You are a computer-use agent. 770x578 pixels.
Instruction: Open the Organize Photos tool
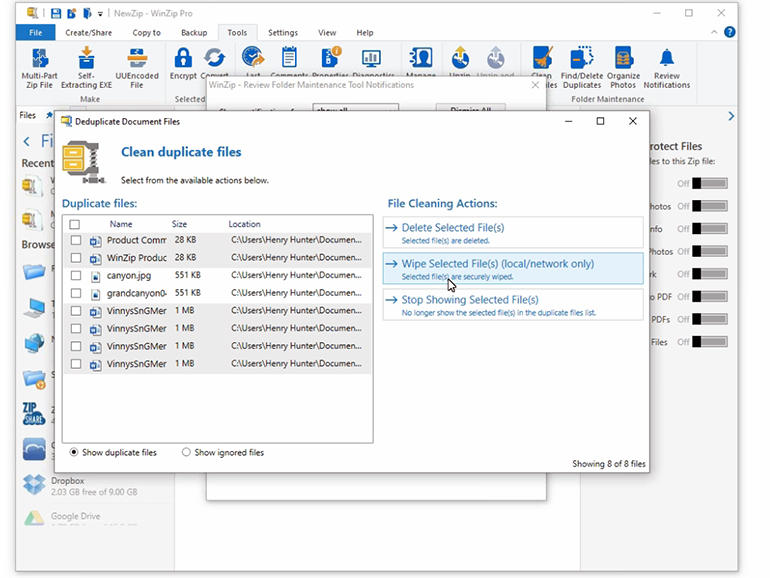(623, 68)
